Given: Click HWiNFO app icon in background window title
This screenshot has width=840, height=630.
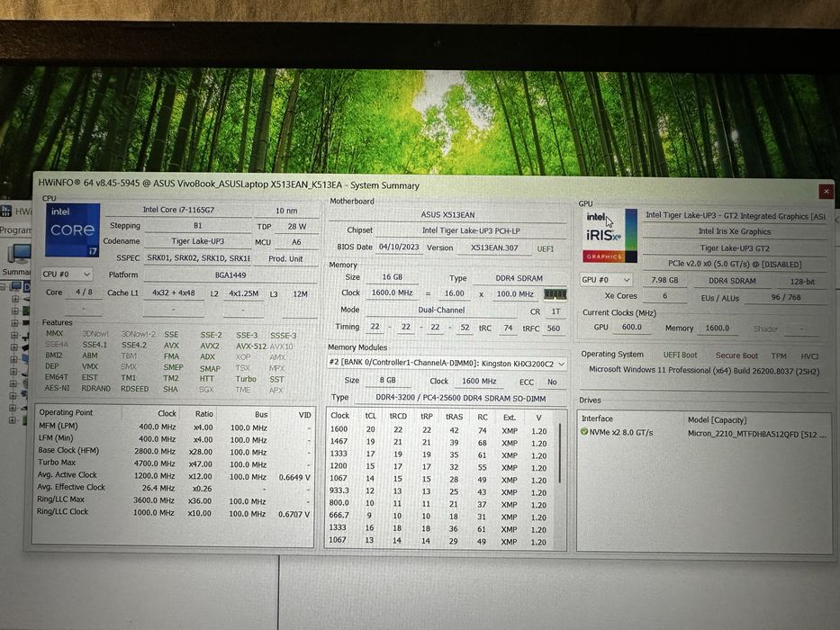Looking at the screenshot, I should click(6, 211).
